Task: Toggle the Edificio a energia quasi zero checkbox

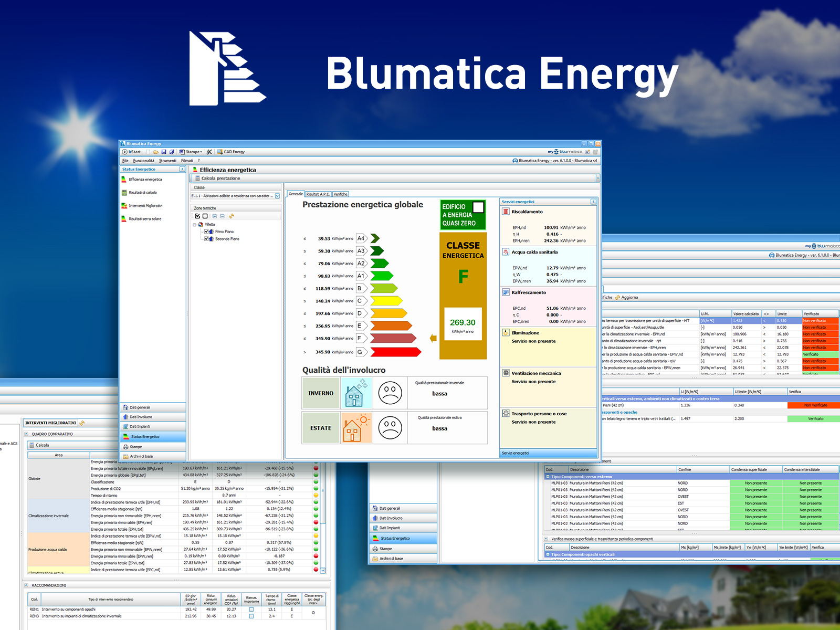Action: click(x=478, y=207)
